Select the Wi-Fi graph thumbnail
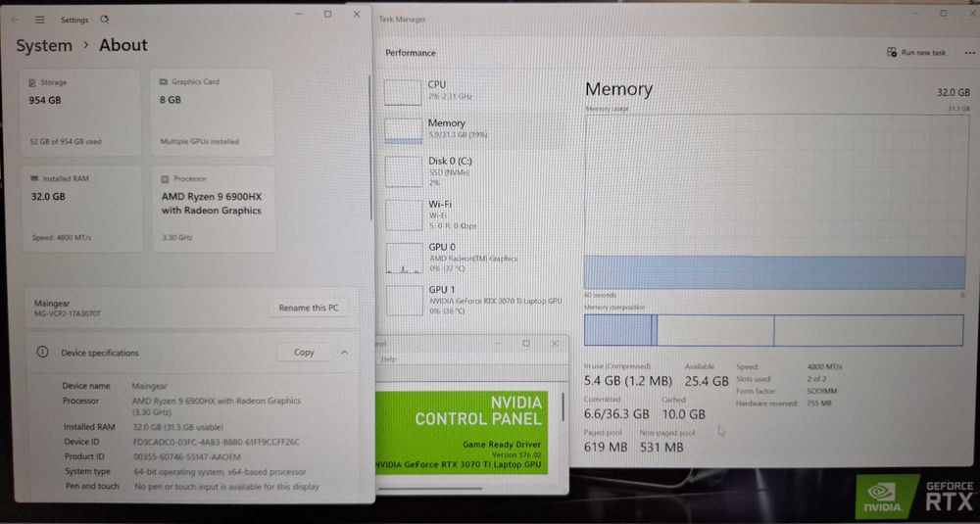The image size is (980, 524). point(404,214)
